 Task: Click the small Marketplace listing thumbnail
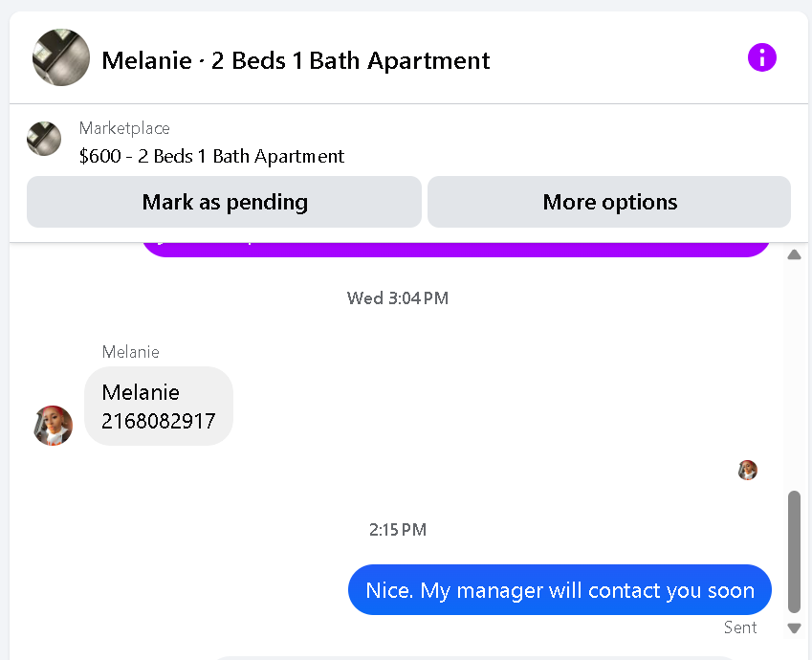44,139
